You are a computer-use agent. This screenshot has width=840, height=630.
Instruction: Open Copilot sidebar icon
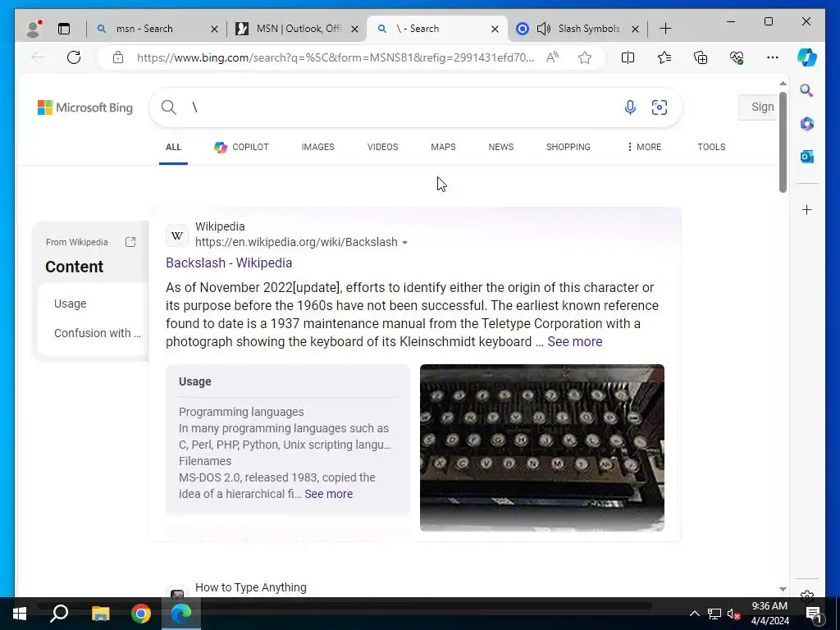click(807, 57)
